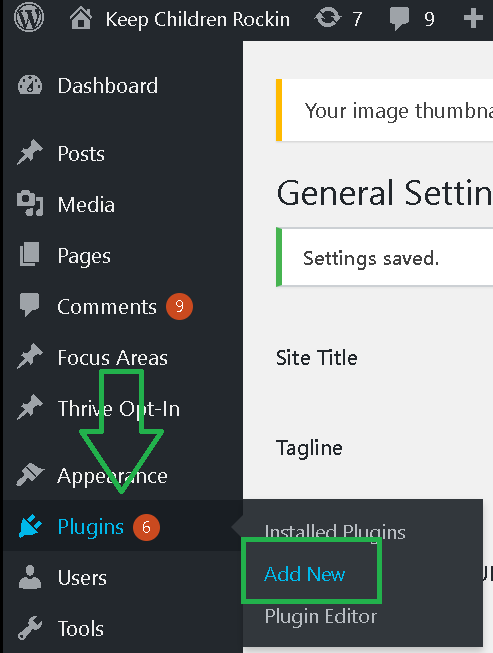Click the Appearance paintbrush icon
This screenshot has width=493, height=653.
click(x=30, y=474)
